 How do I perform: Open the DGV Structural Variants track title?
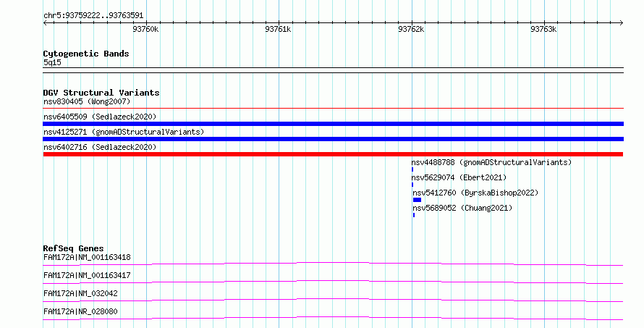click(x=101, y=93)
